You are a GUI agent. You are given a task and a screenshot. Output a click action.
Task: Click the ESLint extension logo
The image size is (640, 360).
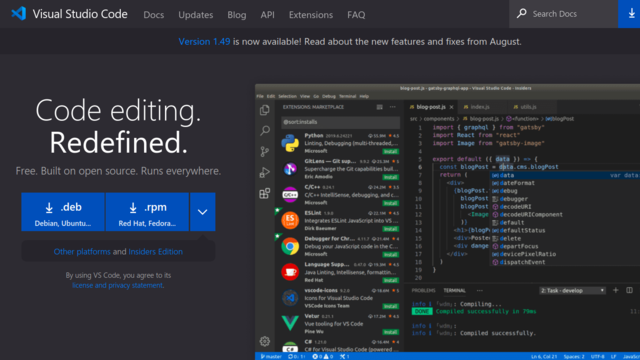point(290,220)
